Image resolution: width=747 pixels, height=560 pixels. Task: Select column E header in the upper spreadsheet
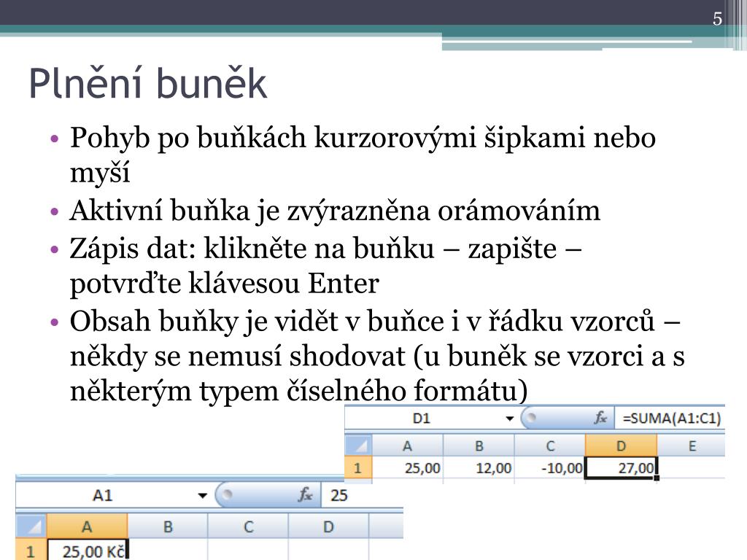pyautogui.click(x=692, y=446)
